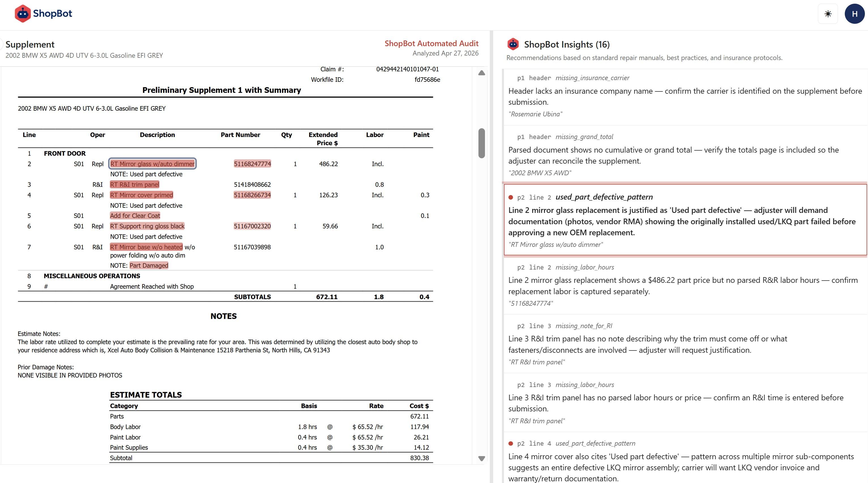Click highlighted part number 51168266734
This screenshot has height=483, width=868.
[252, 195]
